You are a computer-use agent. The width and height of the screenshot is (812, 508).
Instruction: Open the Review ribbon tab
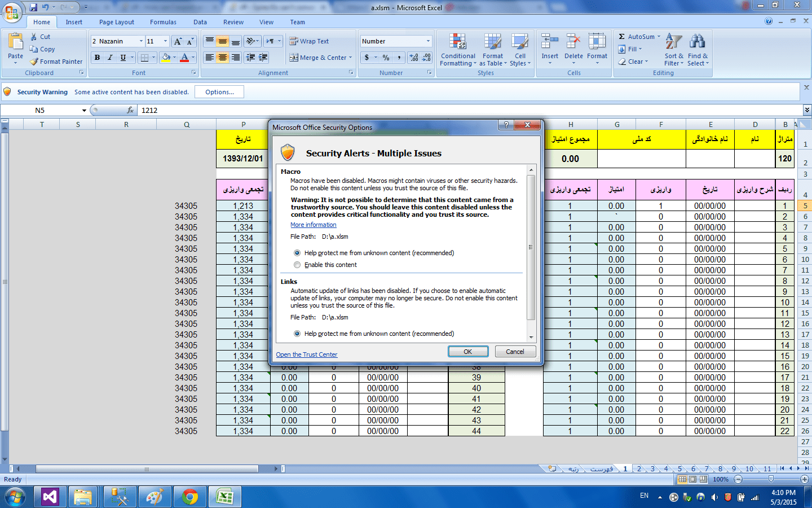pos(233,22)
